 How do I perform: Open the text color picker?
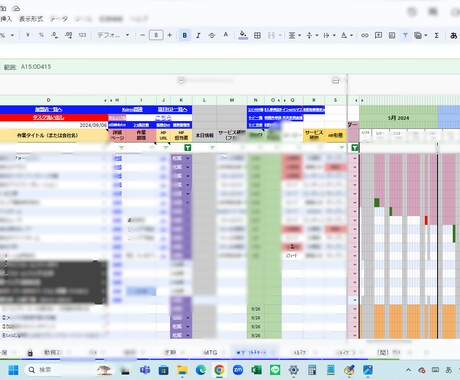[x=226, y=35]
